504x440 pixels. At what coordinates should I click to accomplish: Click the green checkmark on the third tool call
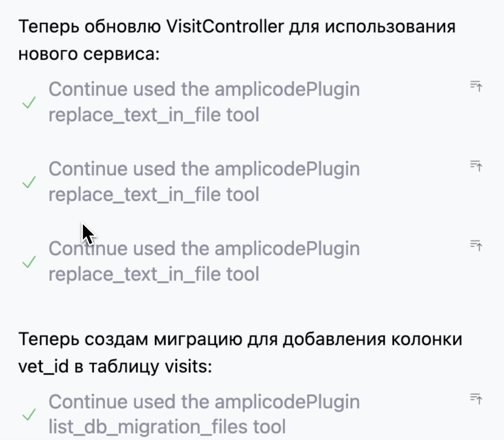pos(28,262)
